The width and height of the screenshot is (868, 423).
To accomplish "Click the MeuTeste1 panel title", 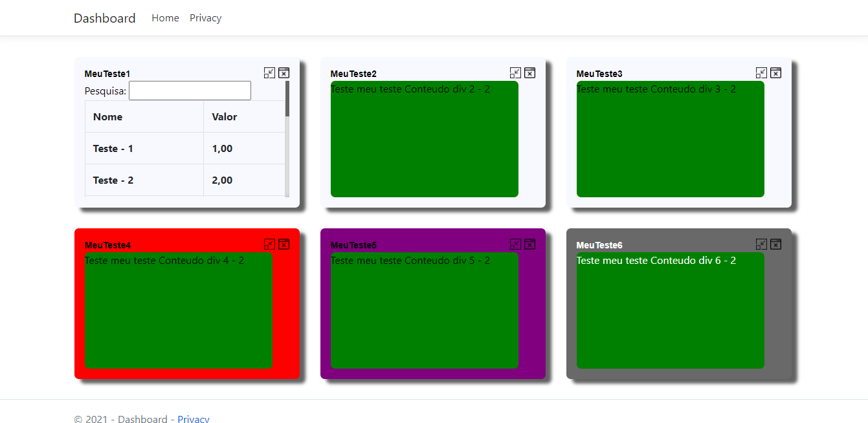I will pos(107,74).
